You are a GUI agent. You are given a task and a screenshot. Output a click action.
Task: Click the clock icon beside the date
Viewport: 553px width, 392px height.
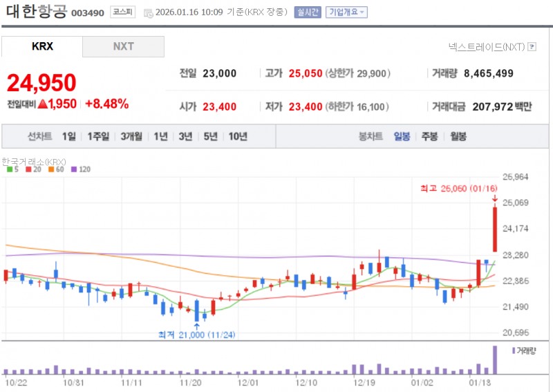(x=148, y=13)
